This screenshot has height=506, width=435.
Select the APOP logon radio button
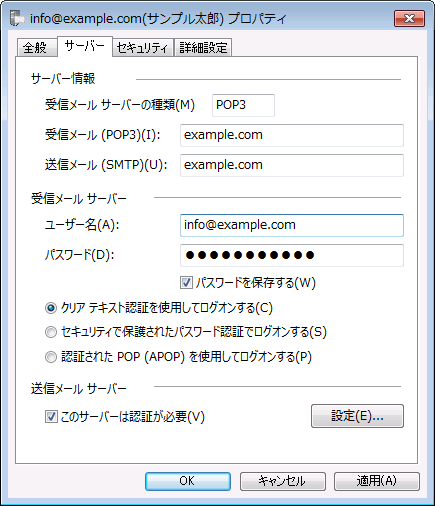coord(51,357)
